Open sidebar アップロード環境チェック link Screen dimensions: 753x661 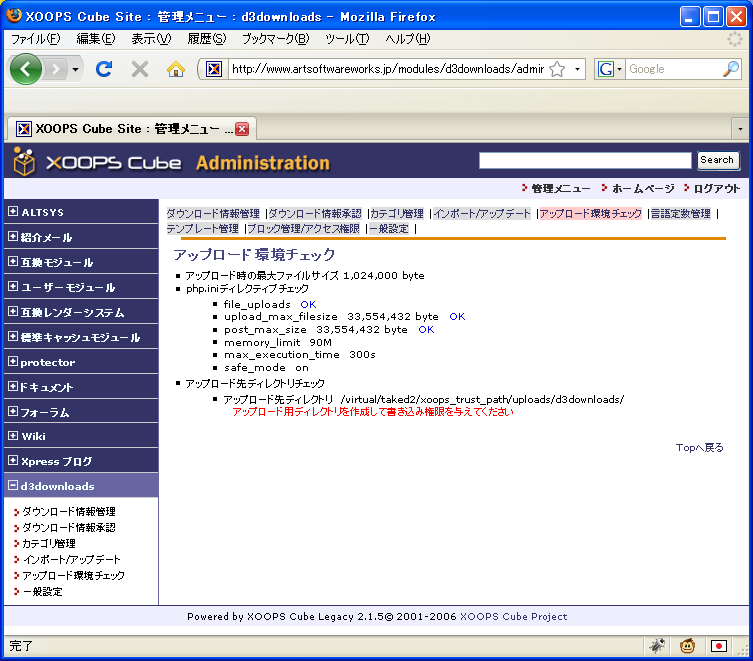click(73, 575)
